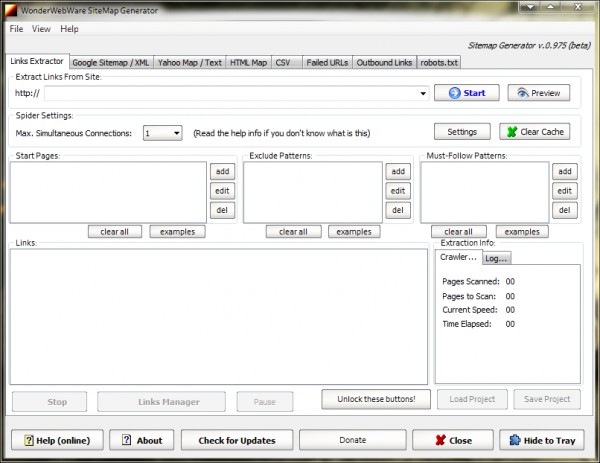Switch to the CSV tab
600x463 pixels.
click(x=287, y=63)
